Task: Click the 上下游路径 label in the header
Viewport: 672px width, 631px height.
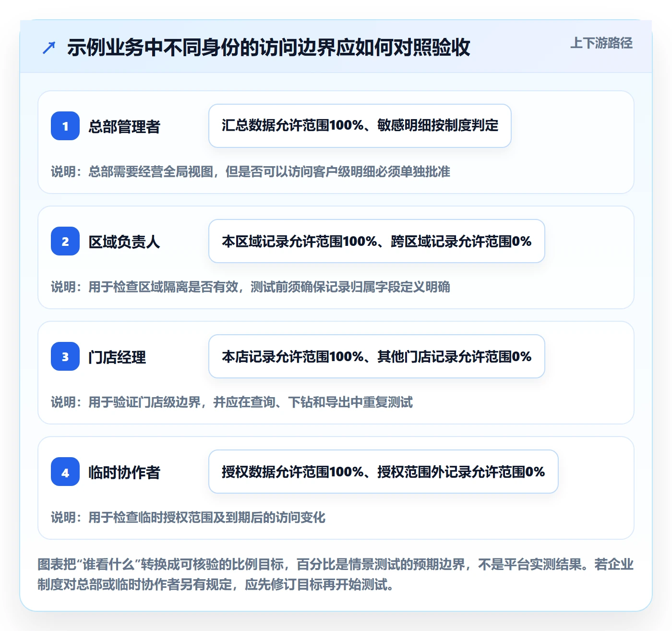Action: pos(601,43)
